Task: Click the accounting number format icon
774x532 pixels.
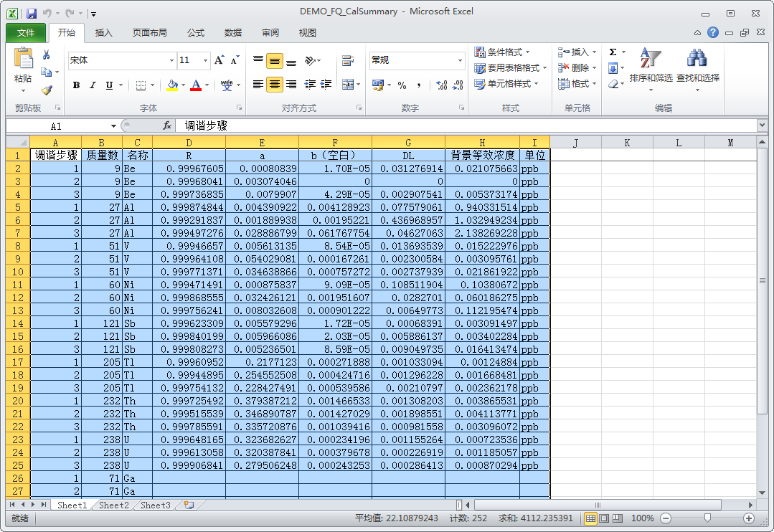Action: click(377, 85)
